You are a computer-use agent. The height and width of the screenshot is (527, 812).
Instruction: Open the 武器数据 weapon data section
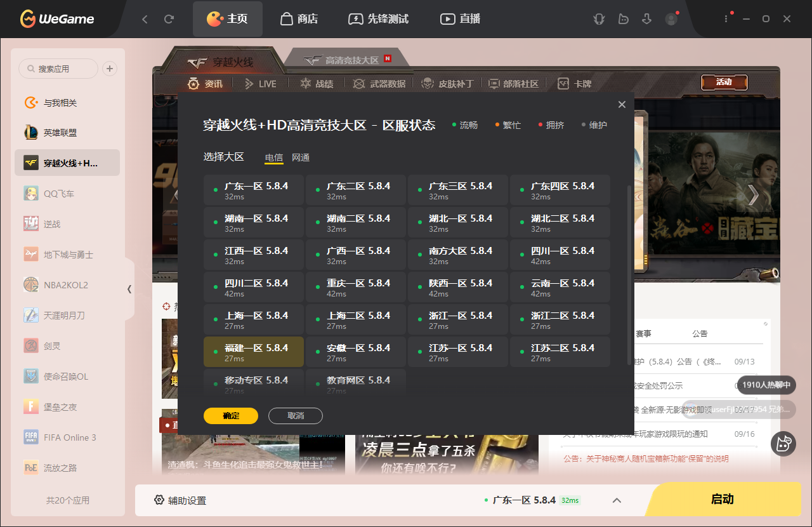pos(379,83)
